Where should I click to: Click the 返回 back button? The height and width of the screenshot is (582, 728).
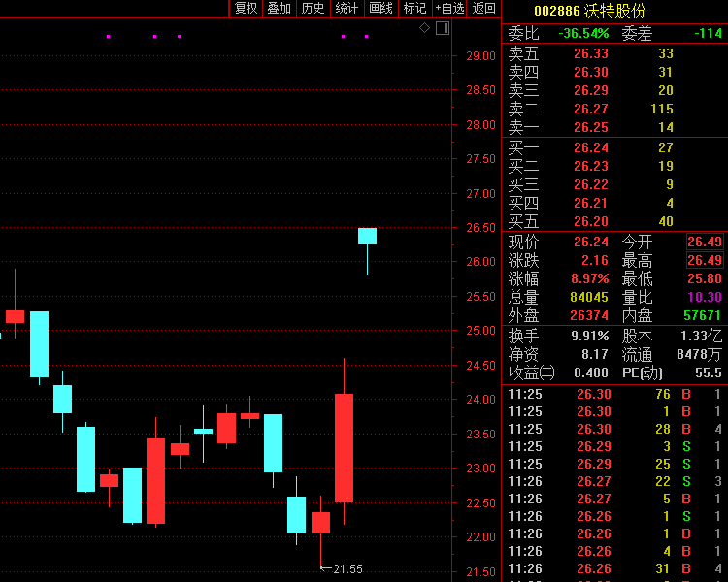pos(483,9)
